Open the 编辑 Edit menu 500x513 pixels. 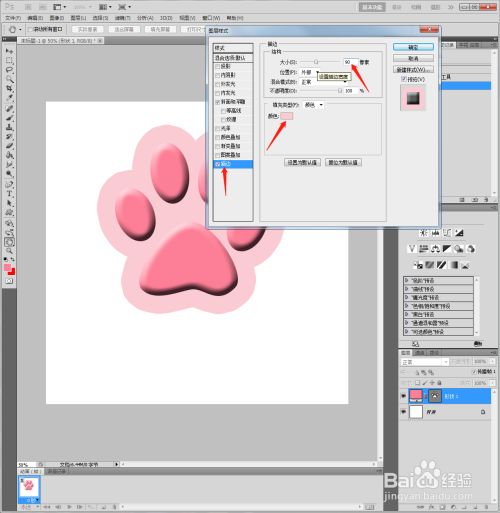click(35, 18)
